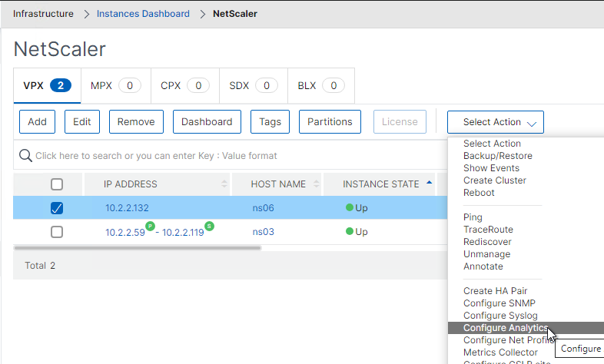Choose Configure Syslog menu entry
604x364 pixels.
pyautogui.click(x=500, y=316)
